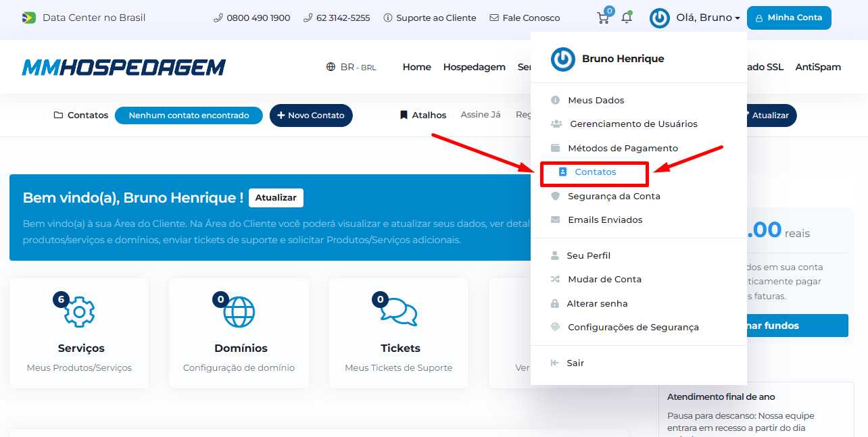The image size is (868, 437).
Task: Click the Métodos de Pagamento wallet icon
Action: click(x=556, y=148)
